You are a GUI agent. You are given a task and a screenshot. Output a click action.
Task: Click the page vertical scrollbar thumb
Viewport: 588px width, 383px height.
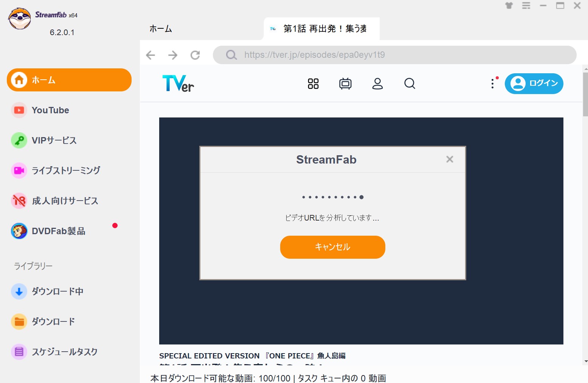(x=585, y=94)
